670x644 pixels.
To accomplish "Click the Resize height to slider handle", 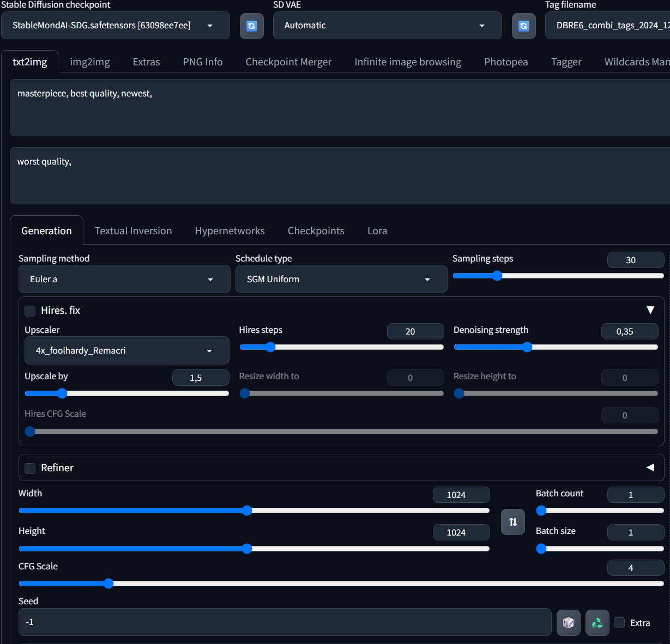I will [459, 393].
